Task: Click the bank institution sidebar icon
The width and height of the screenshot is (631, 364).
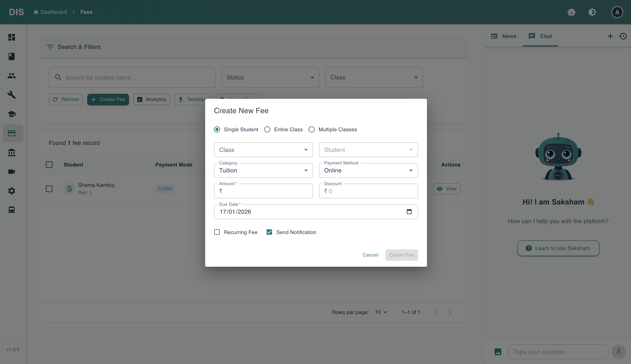Action: click(x=11, y=152)
